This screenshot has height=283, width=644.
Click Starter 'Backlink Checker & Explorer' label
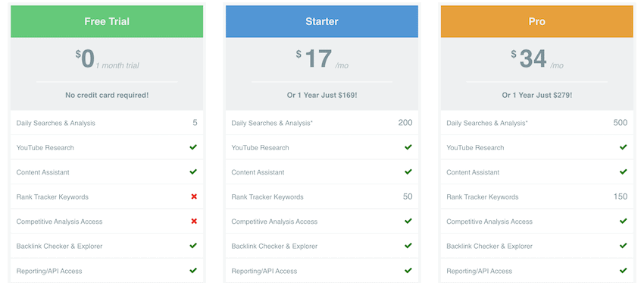[274, 247]
